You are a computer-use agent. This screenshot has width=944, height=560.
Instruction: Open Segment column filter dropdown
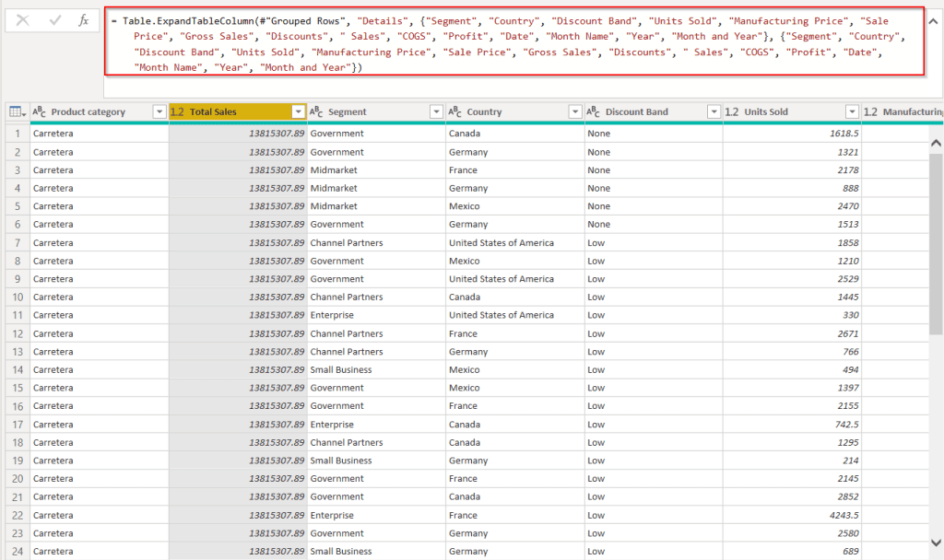[x=436, y=111]
